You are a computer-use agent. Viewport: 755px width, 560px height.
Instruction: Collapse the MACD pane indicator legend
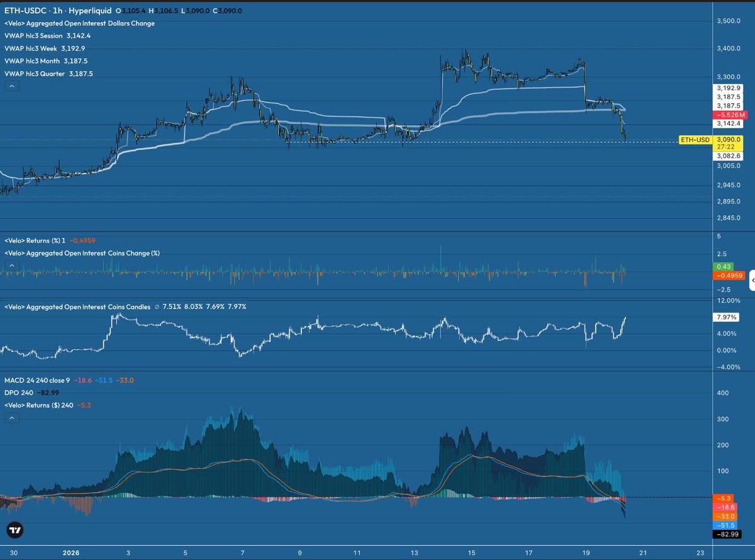pyautogui.click(x=13, y=418)
